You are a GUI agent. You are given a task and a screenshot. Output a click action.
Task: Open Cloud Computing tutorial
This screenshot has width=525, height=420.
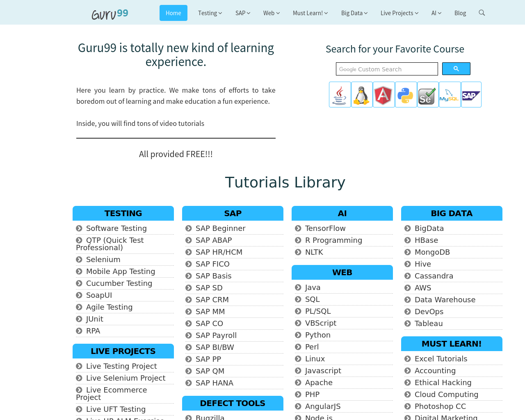point(446,395)
